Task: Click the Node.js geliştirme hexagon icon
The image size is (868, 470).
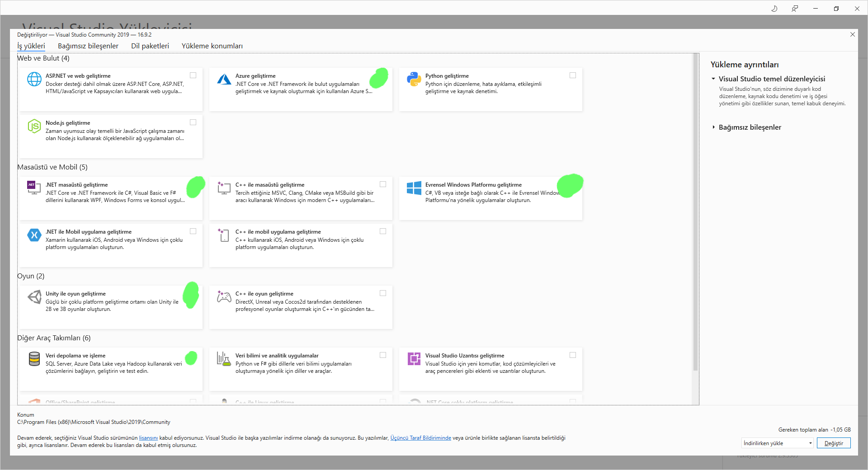Action: 34,126
